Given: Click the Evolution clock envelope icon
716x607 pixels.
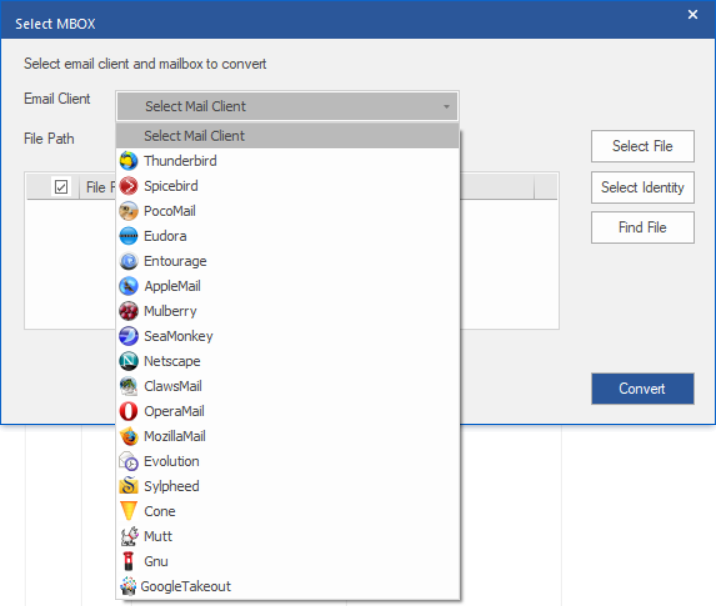Looking at the screenshot, I should [128, 461].
